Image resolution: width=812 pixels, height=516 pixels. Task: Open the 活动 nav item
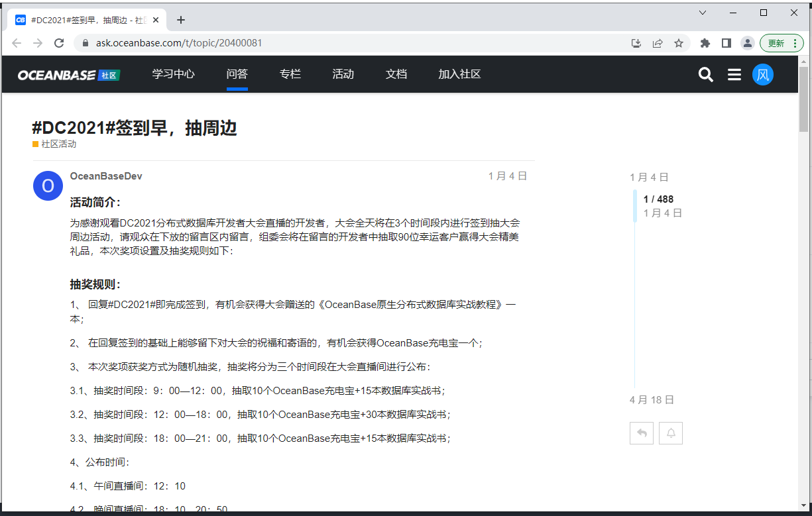point(343,74)
